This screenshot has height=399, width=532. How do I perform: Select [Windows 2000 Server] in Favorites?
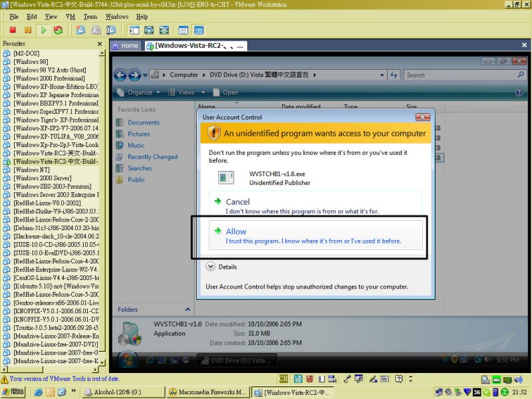coord(43,178)
